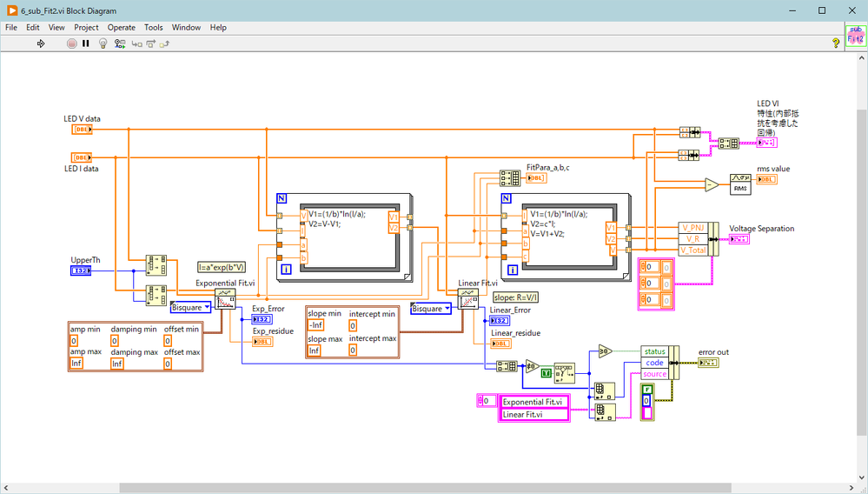The image size is (868, 494).
Task: Open Bisquare dropdown for Linear Fit
Action: 431,309
